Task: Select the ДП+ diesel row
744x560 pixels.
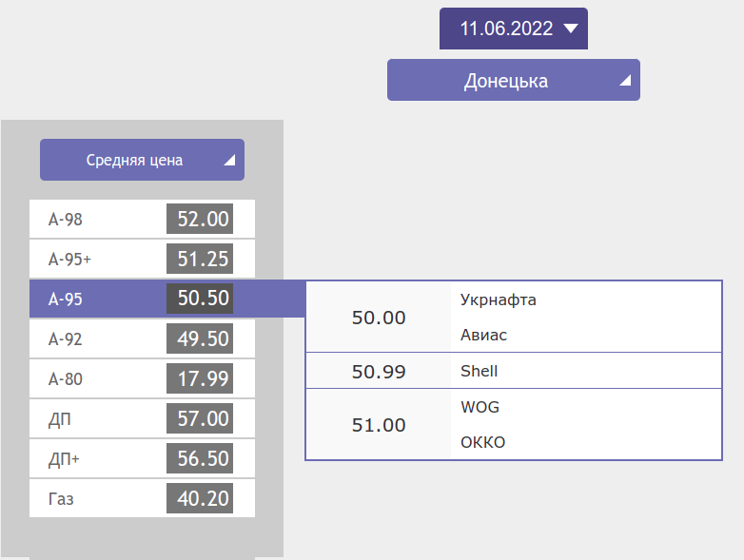Action: [142, 459]
